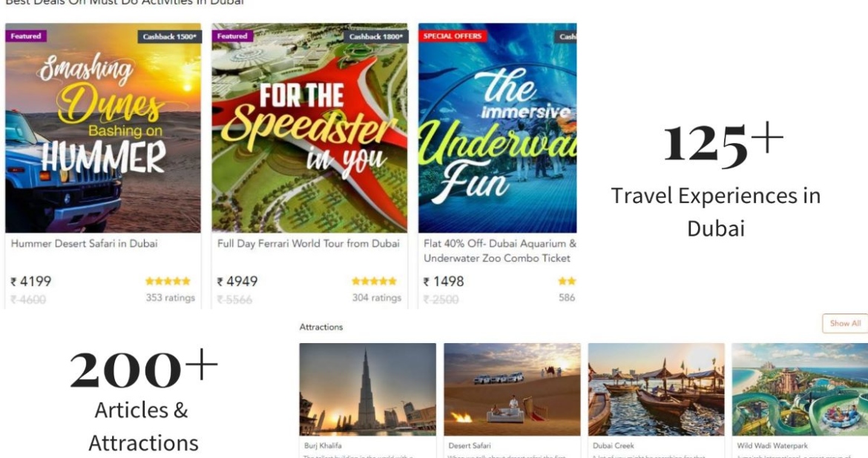Open the Burj Khalifa attraction photo
Viewport: 868px width, 458px height.
367,389
